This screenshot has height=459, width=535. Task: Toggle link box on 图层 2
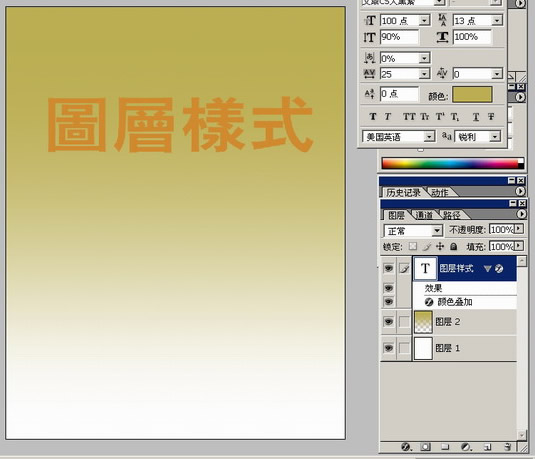click(404, 321)
